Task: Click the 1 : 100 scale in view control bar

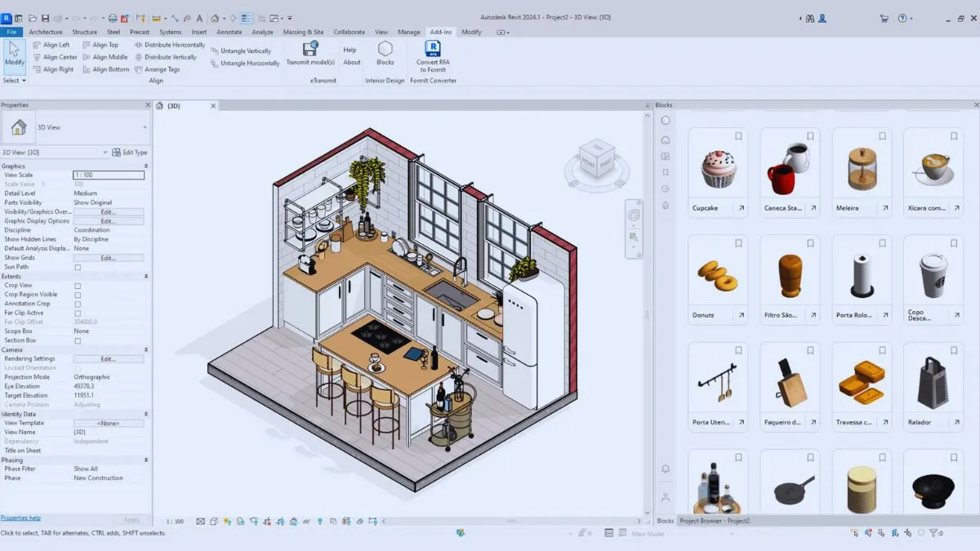Action: (175, 521)
